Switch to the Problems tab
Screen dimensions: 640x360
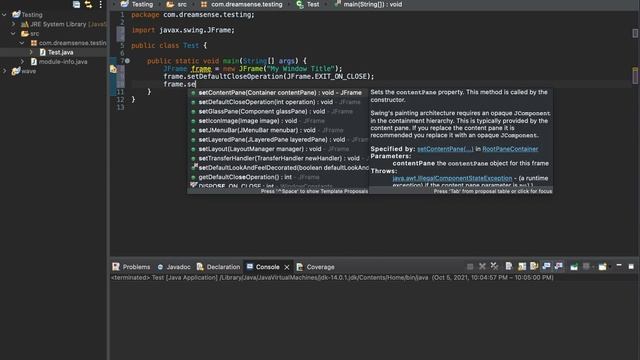[131, 267]
